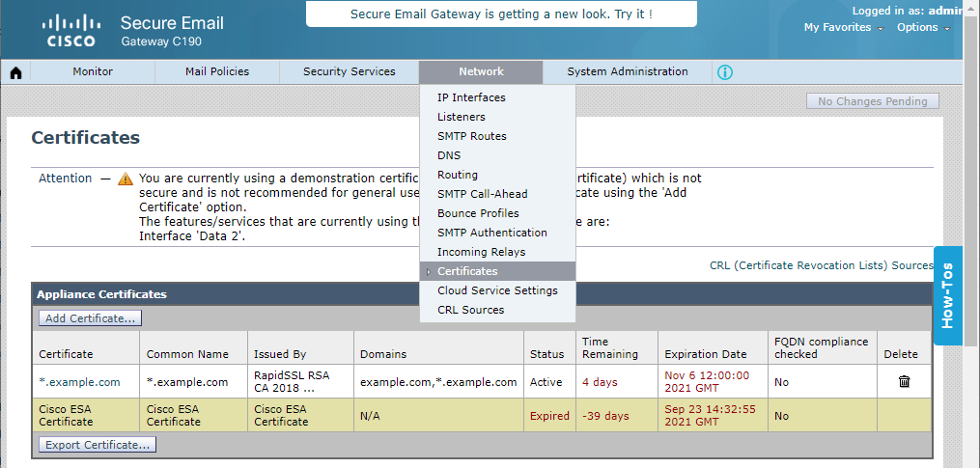Viewport: 980px width, 468px height.
Task: Collapse the Network menu tab
Action: click(481, 71)
